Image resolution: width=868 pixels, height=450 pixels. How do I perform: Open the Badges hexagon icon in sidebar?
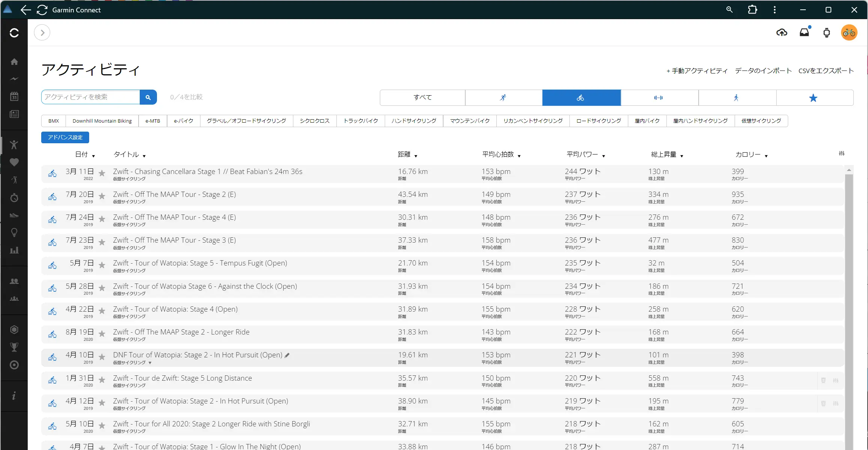coord(14,330)
